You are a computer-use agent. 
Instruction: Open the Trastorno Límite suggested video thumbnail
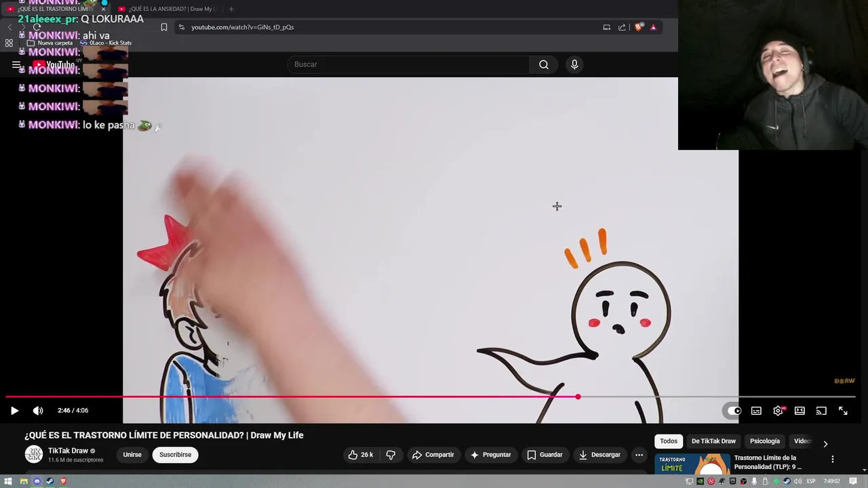pyautogui.click(x=692, y=464)
